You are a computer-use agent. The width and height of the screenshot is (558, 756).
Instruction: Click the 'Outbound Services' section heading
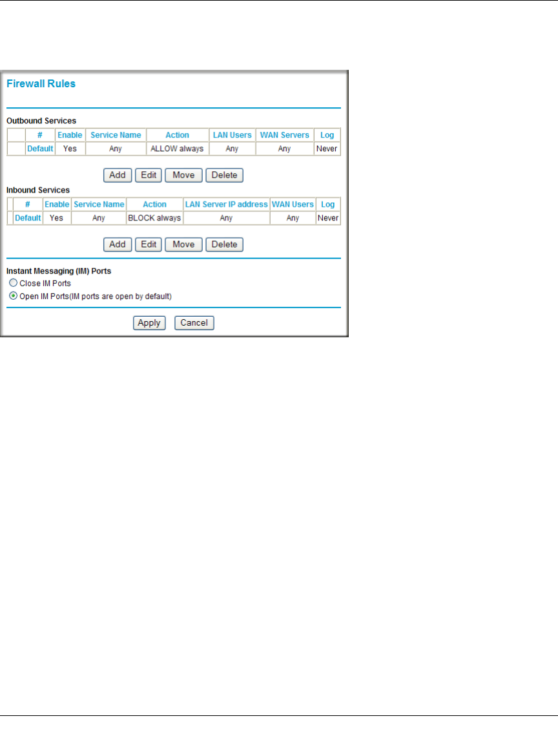[41, 121]
